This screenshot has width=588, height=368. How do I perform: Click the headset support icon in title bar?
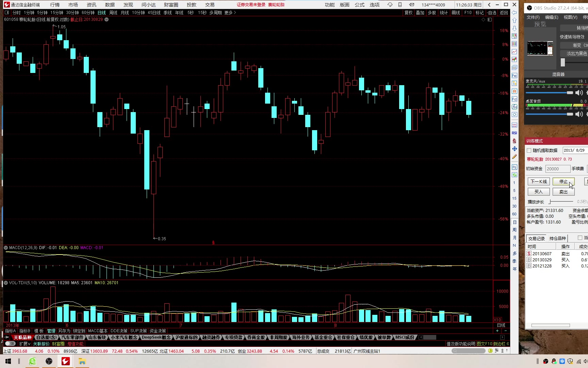coord(390,5)
